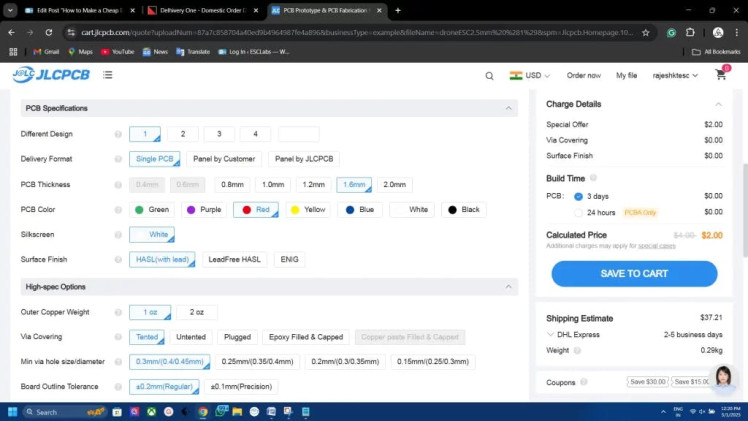Click the search magnifier icon in header
The height and width of the screenshot is (421, 748).
point(489,75)
